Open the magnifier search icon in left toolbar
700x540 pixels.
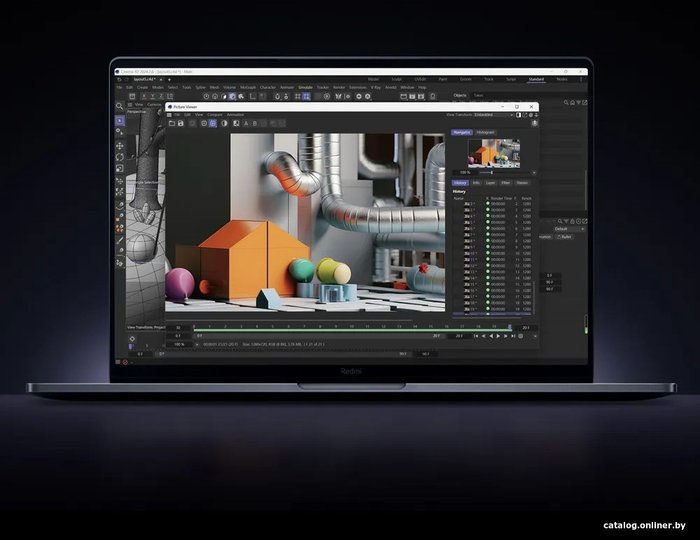[120, 106]
